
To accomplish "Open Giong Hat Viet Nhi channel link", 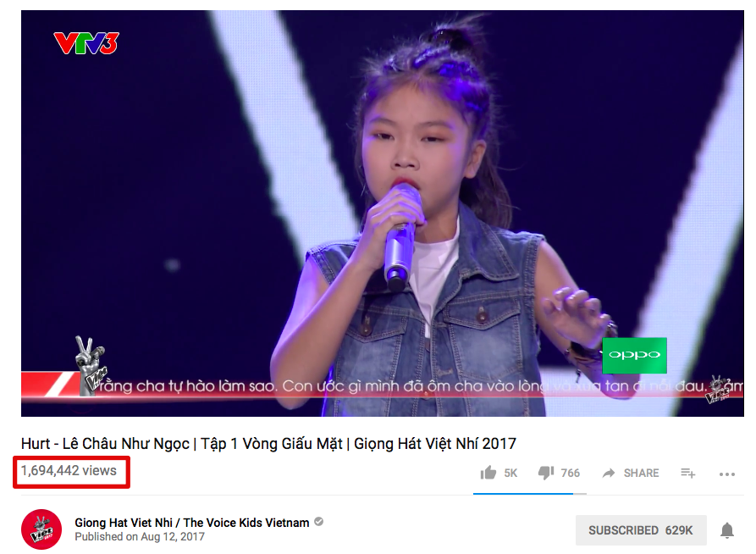I will (192, 523).
